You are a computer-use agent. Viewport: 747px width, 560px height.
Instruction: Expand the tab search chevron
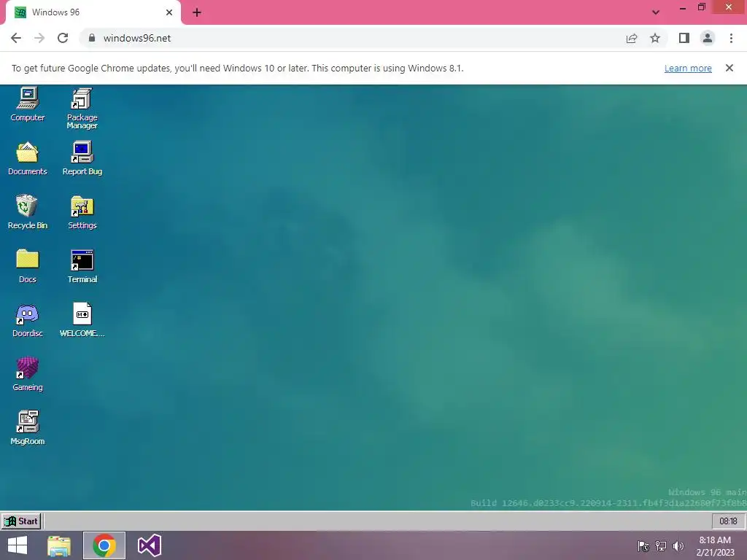(x=656, y=12)
